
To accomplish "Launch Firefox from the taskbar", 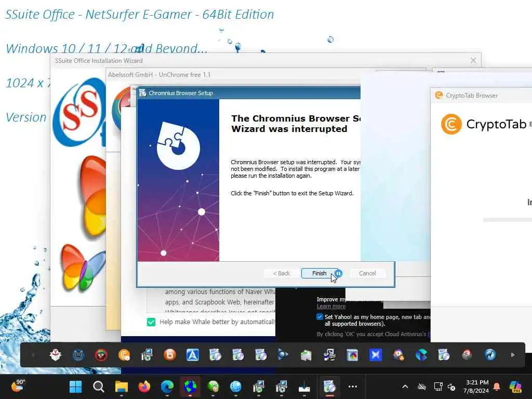I will click(144, 387).
